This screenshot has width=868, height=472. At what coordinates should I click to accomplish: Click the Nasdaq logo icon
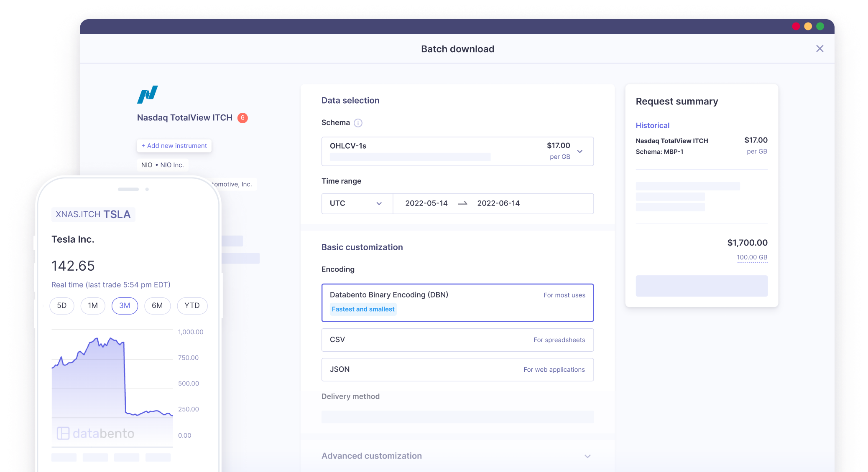(148, 94)
